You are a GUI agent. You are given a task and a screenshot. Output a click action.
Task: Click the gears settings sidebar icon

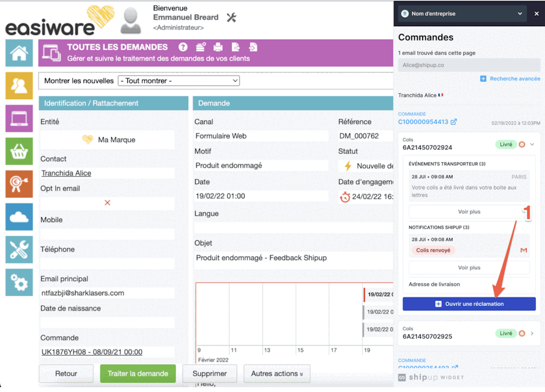(x=19, y=282)
